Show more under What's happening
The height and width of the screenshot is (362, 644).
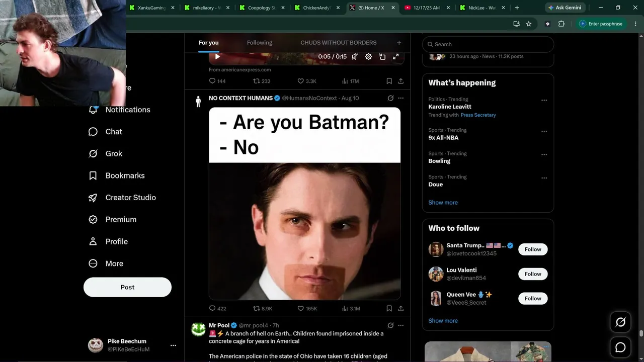click(443, 203)
